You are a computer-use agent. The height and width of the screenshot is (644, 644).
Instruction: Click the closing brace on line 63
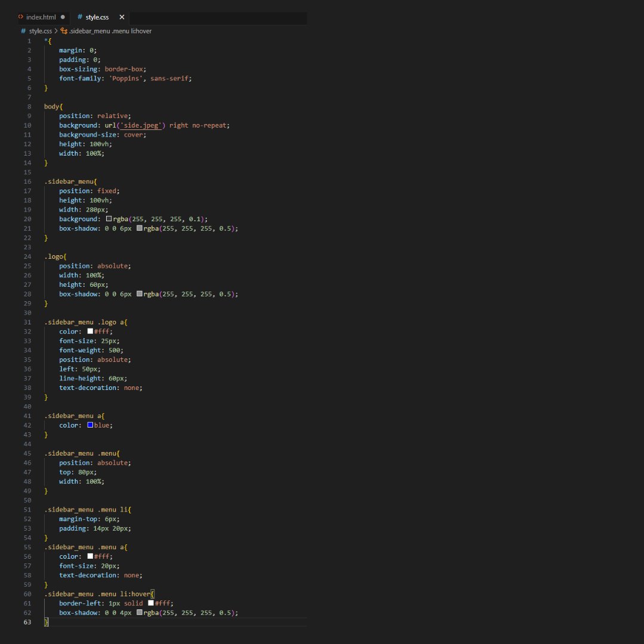(46, 622)
